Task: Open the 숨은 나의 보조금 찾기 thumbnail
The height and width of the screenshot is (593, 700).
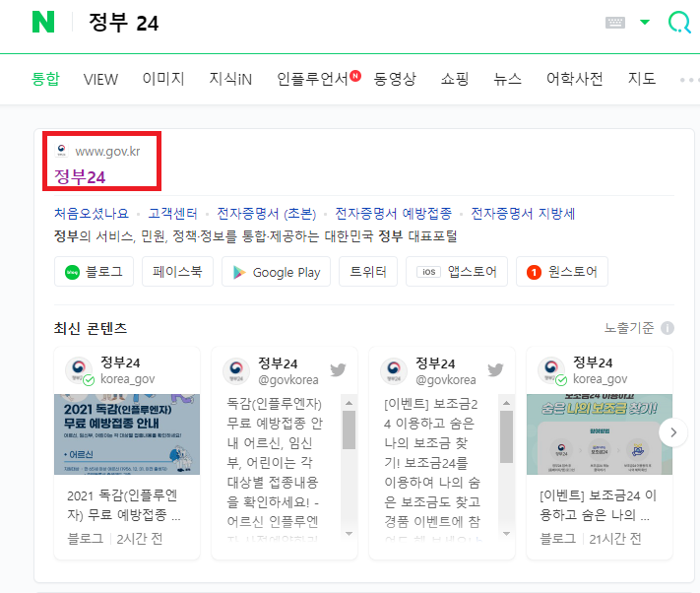Action: (600, 434)
